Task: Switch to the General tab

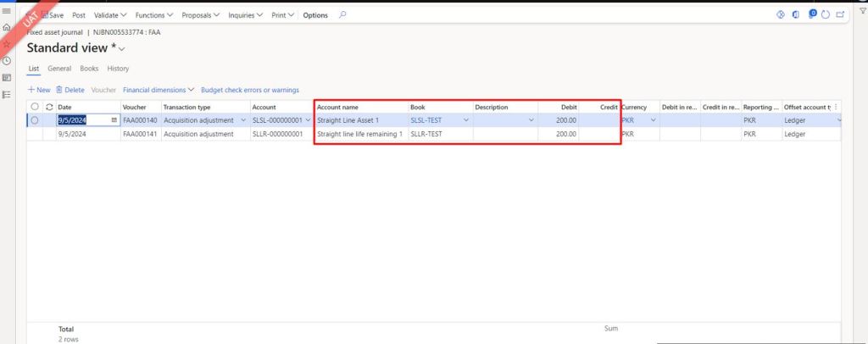Action: tap(59, 68)
